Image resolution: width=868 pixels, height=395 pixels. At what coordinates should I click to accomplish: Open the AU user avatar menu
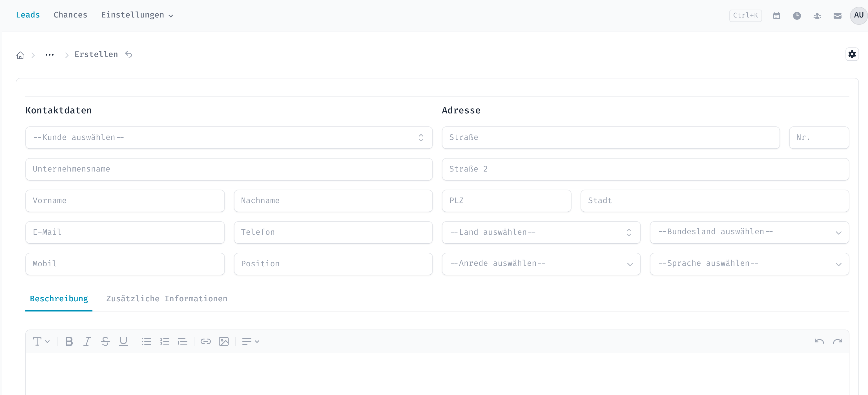858,15
